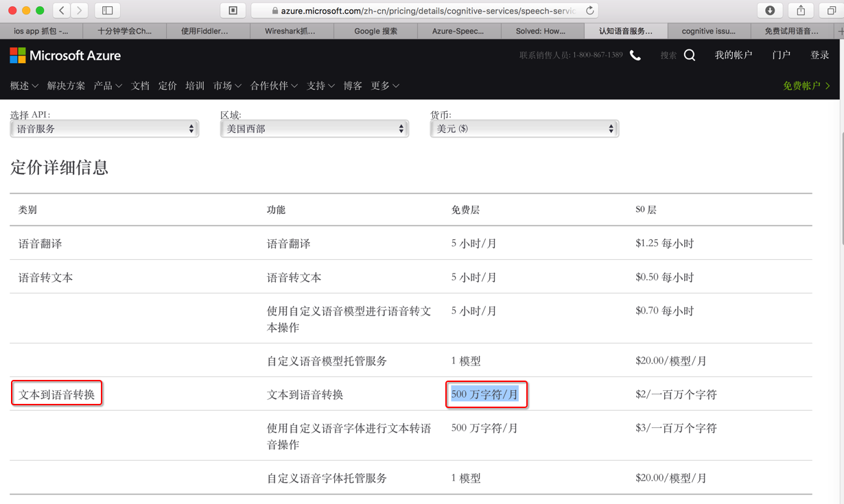
Task: Switch to the 'Azure-Speec...' tab
Action: coord(458,31)
